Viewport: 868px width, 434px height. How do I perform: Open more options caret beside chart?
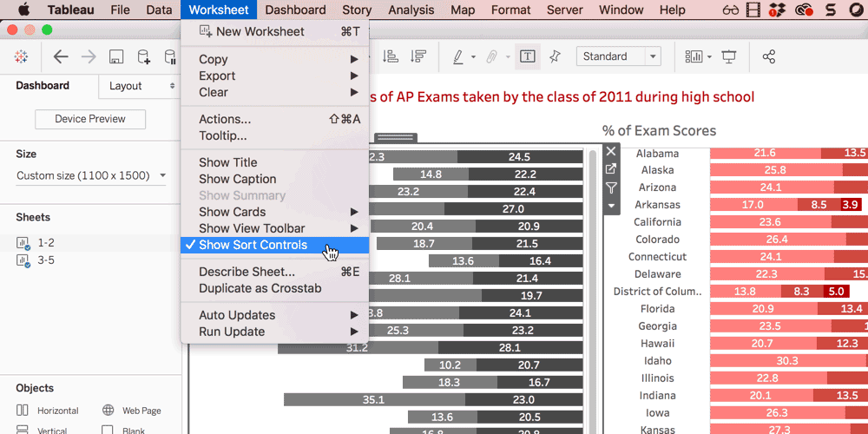click(x=611, y=206)
